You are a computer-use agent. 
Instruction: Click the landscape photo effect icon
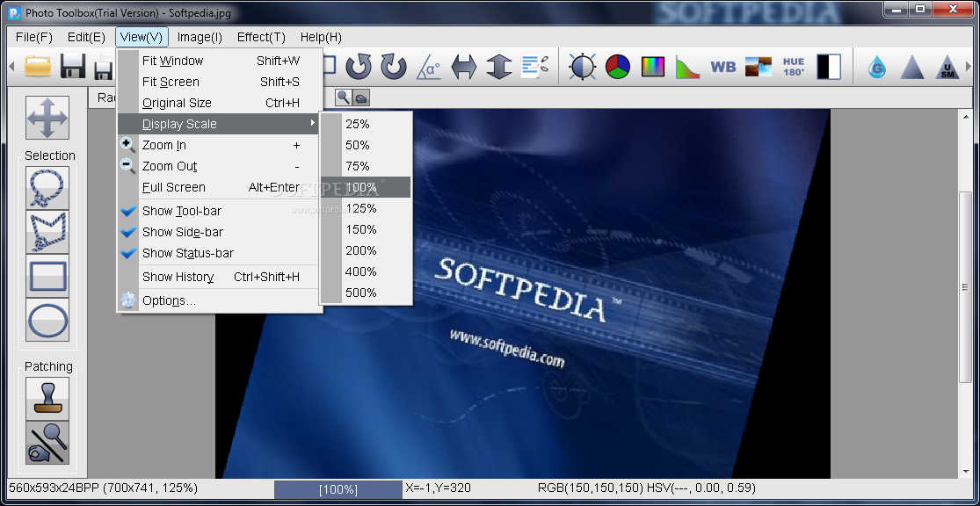coord(759,66)
